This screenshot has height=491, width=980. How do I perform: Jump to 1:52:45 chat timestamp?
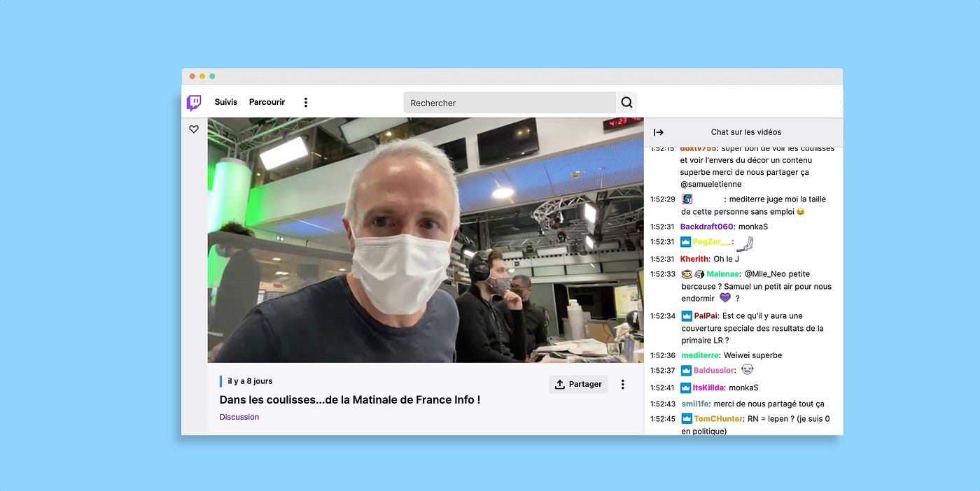(x=663, y=419)
